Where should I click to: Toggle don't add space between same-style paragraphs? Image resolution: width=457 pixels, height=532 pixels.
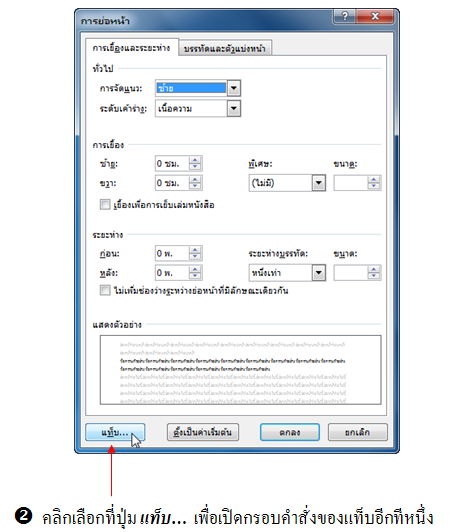tap(105, 290)
